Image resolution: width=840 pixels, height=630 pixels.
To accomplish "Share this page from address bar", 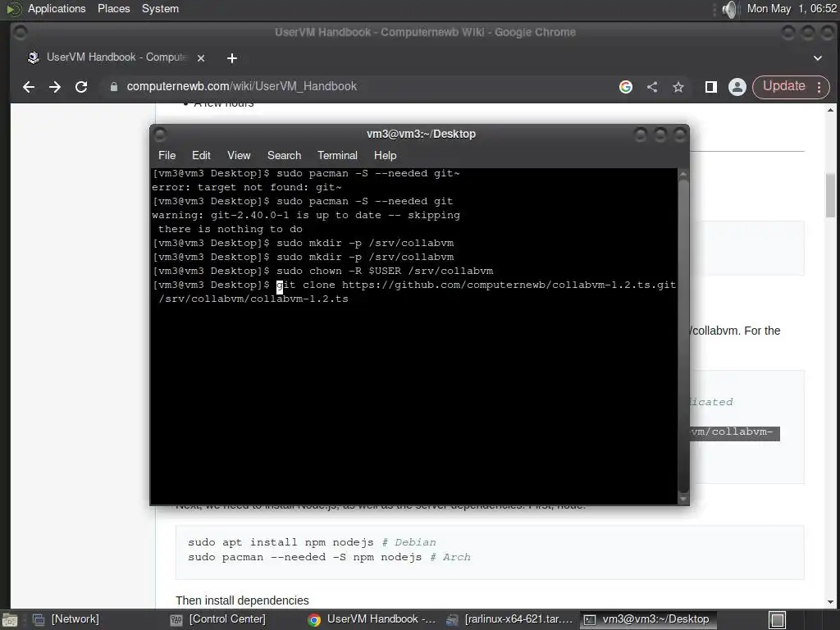I will pos(652,87).
